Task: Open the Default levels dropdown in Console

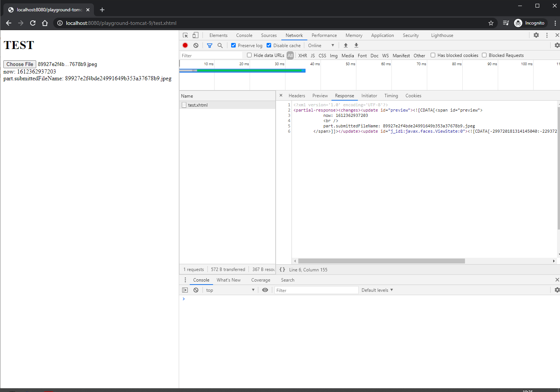Action: [377, 290]
